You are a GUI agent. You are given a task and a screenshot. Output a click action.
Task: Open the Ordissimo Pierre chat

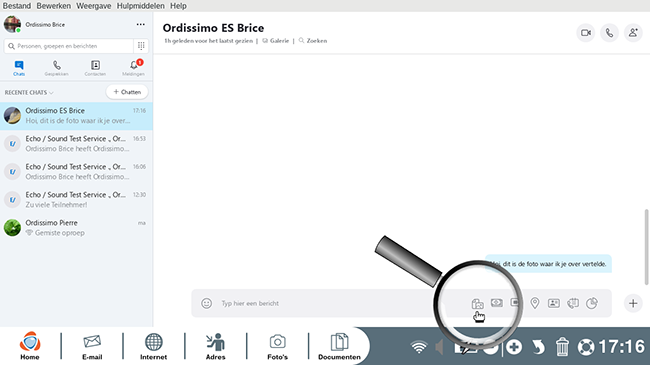click(x=76, y=228)
